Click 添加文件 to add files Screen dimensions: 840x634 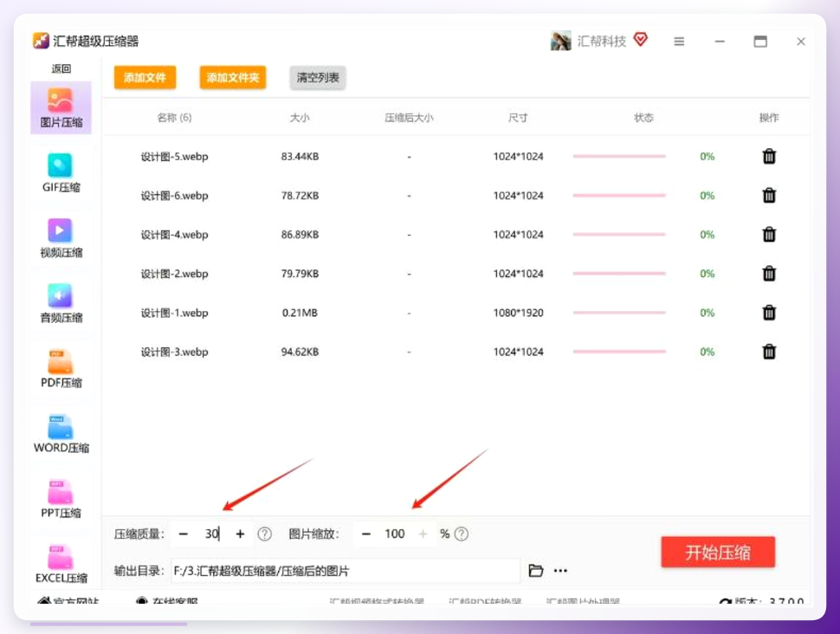[145, 78]
